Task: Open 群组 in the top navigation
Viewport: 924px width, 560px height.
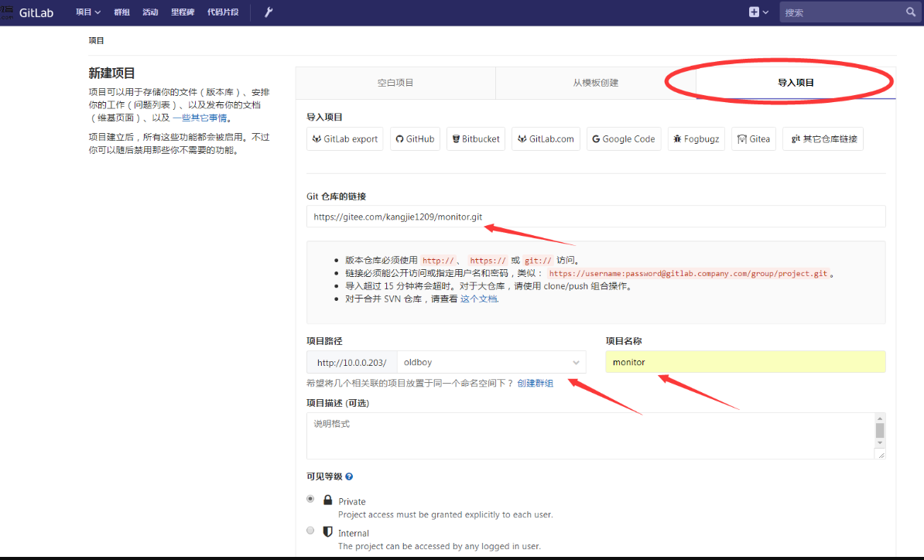Action: coord(122,12)
